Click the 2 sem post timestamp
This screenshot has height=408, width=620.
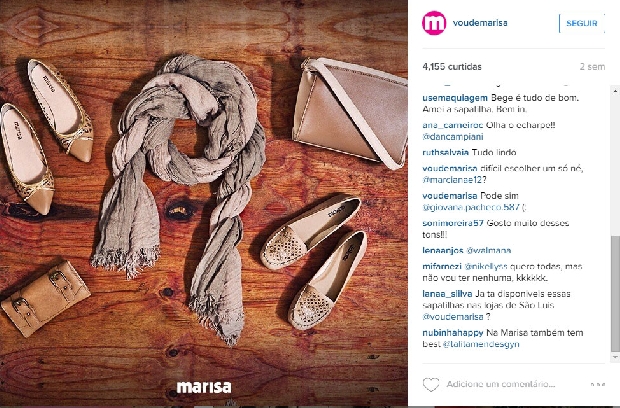(592, 67)
